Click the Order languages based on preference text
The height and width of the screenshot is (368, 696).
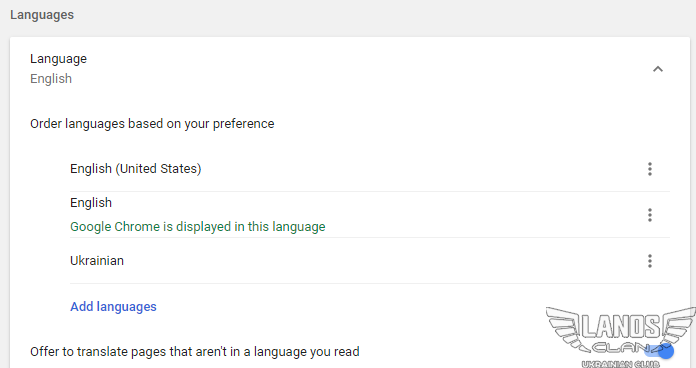pyautogui.click(x=152, y=124)
